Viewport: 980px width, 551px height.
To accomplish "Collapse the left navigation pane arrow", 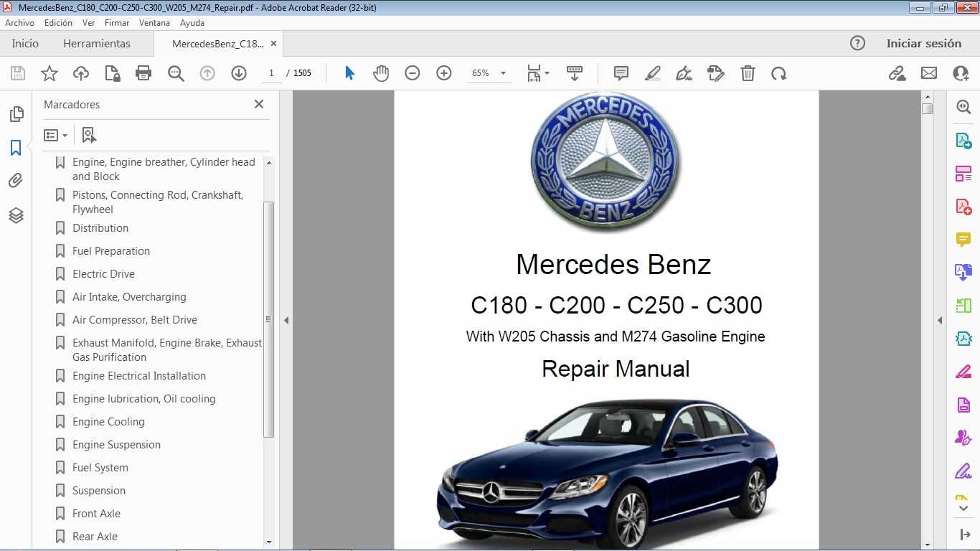I will pos(286,320).
